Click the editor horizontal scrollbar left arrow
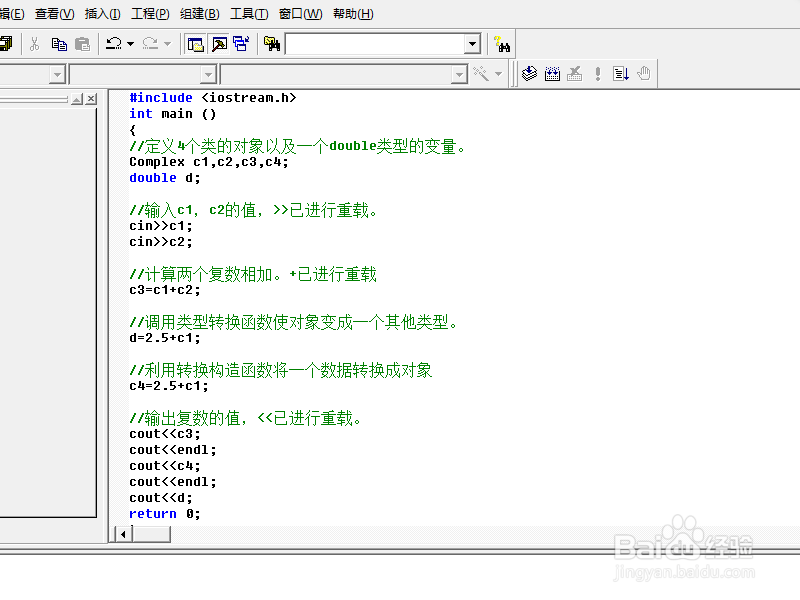 (123, 535)
